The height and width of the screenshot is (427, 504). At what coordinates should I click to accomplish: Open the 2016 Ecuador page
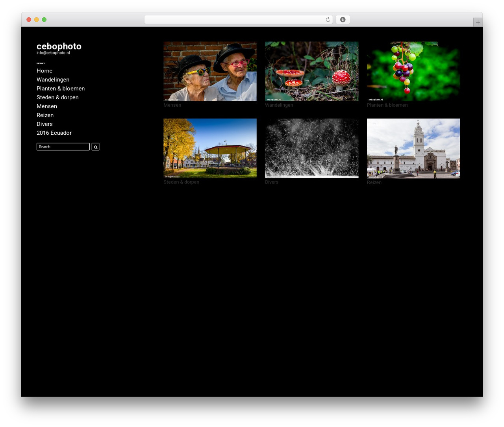pos(54,133)
